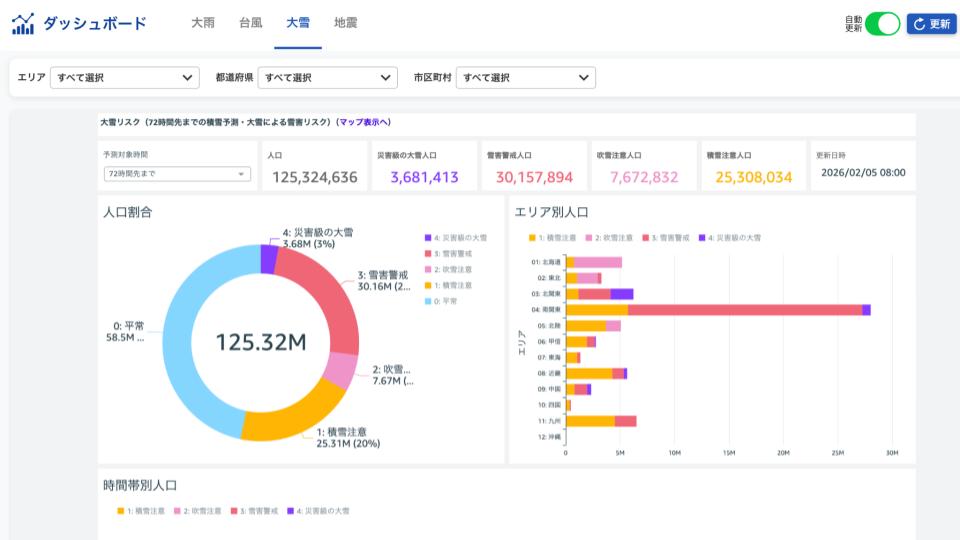Switch to the 大雨 tab
The width and height of the screenshot is (960, 540).
click(x=203, y=23)
